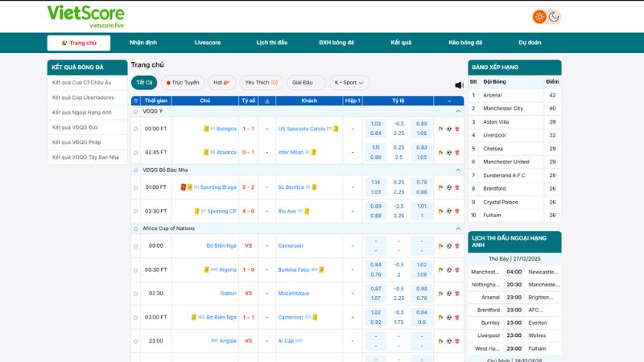The height and width of the screenshot is (362, 644).
Task: Star the Atalanta match row
Action: 136,153
